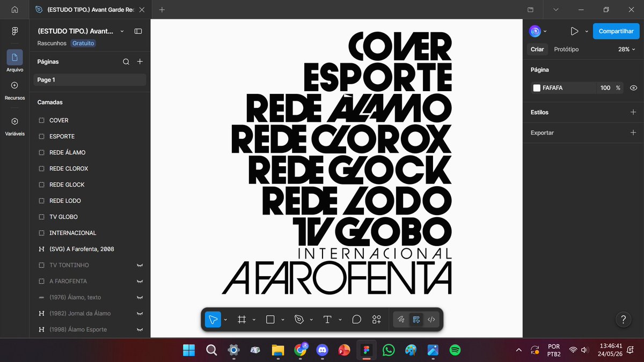Click the home icon in tab bar
The height and width of the screenshot is (362, 644).
[14, 10]
